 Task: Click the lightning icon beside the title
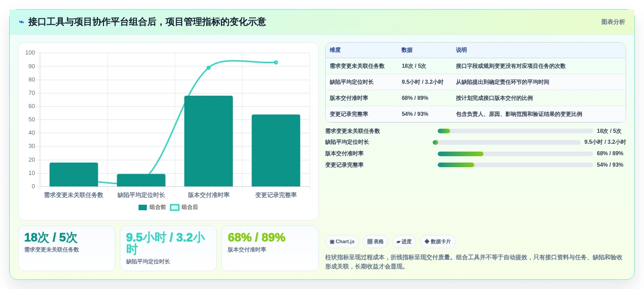[21, 22]
